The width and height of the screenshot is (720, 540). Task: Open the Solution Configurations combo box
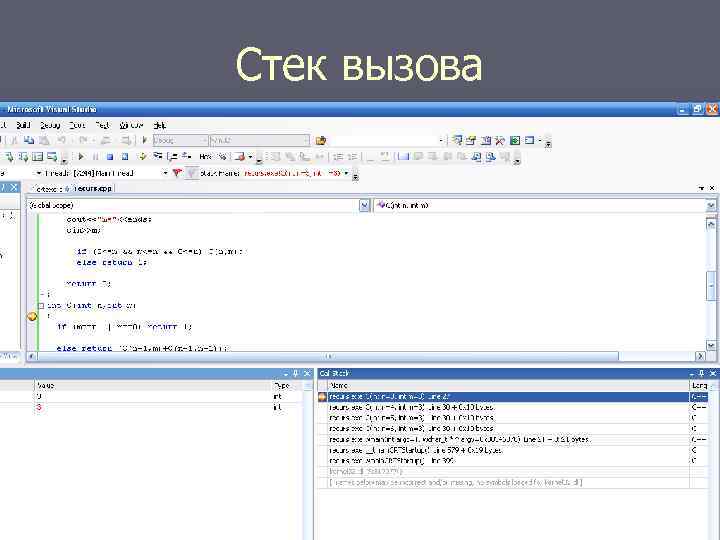click(x=180, y=141)
